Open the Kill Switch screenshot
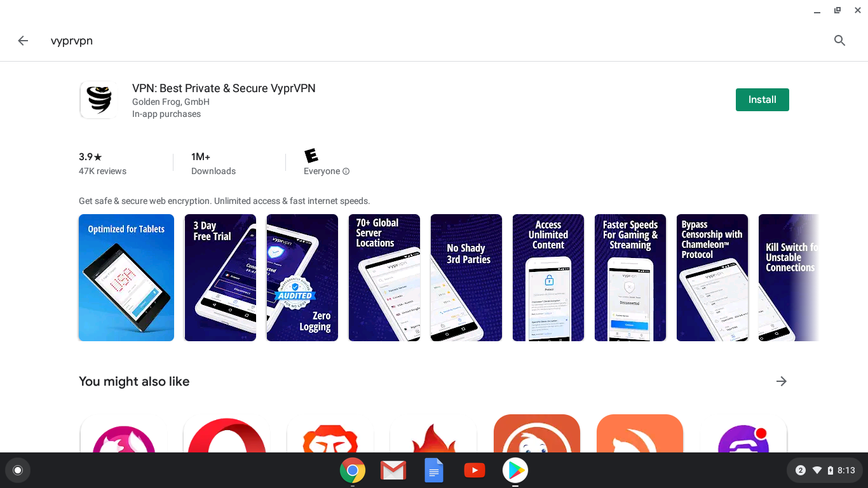 [788, 278]
